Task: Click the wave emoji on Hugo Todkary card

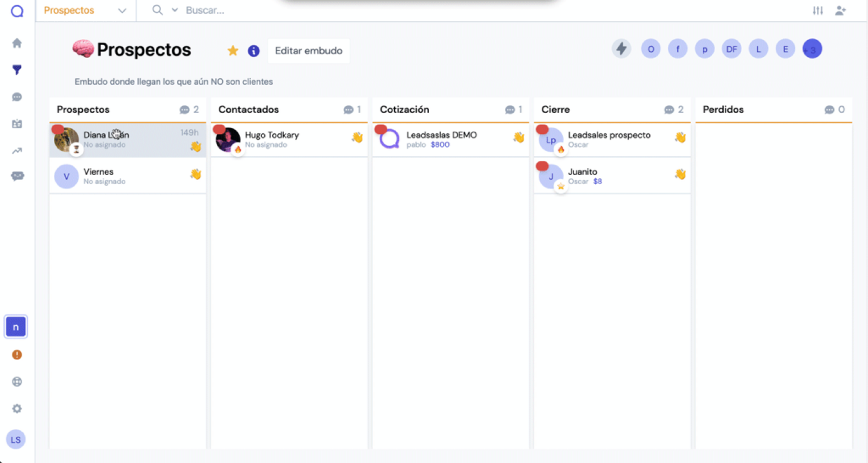Action: click(357, 137)
